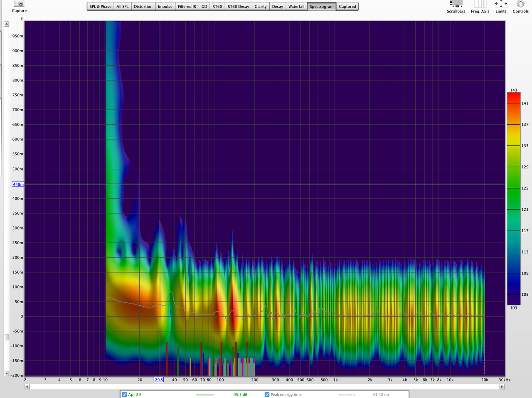Click the horizontal scrollbar track
Viewport: 532px width, 398px height.
coord(264,386)
